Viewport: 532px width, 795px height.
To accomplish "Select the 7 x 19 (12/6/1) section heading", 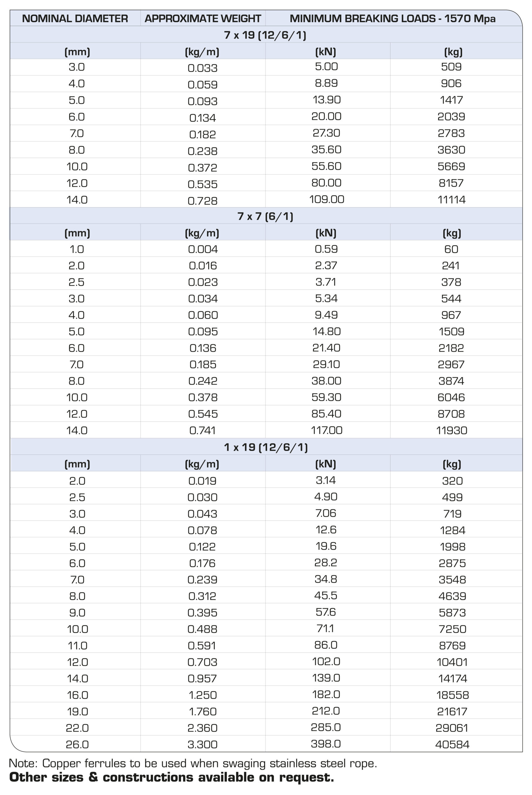I will (265, 35).
